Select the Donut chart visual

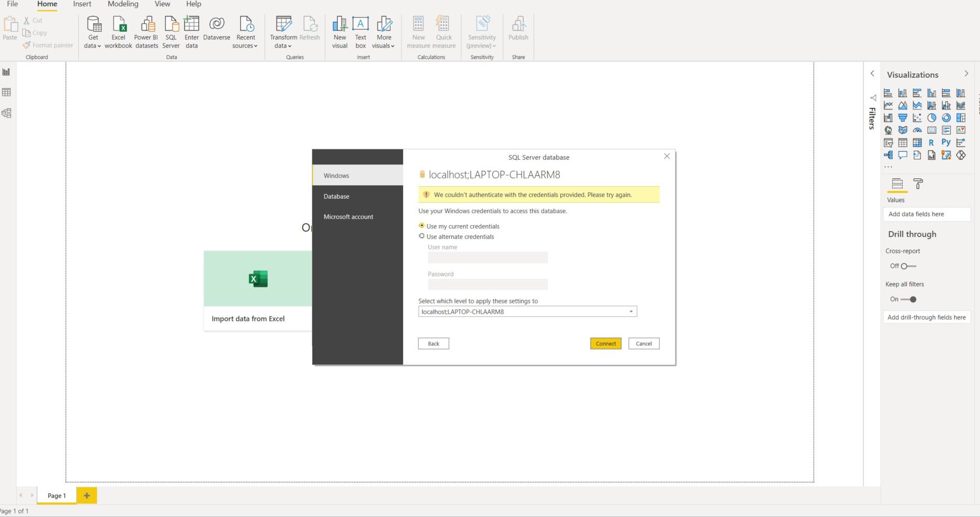pos(946,118)
